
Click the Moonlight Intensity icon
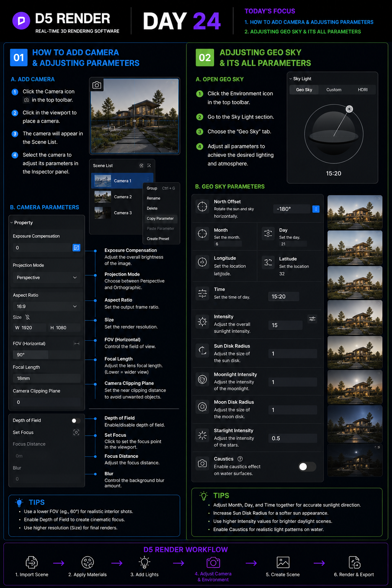click(202, 379)
